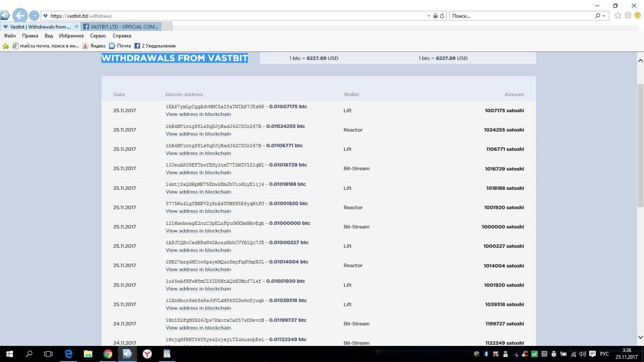
Task: Click the CCleaner tray icon
Action: (x=525, y=354)
